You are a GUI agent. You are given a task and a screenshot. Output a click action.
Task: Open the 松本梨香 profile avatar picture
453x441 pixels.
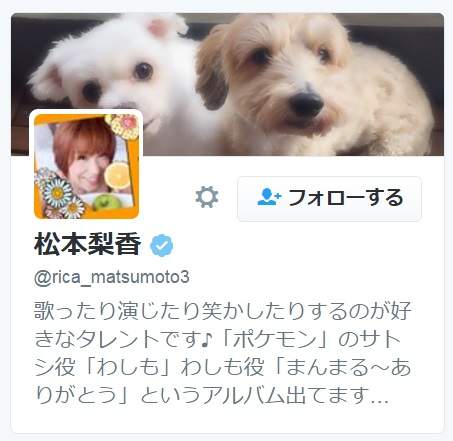(86, 166)
